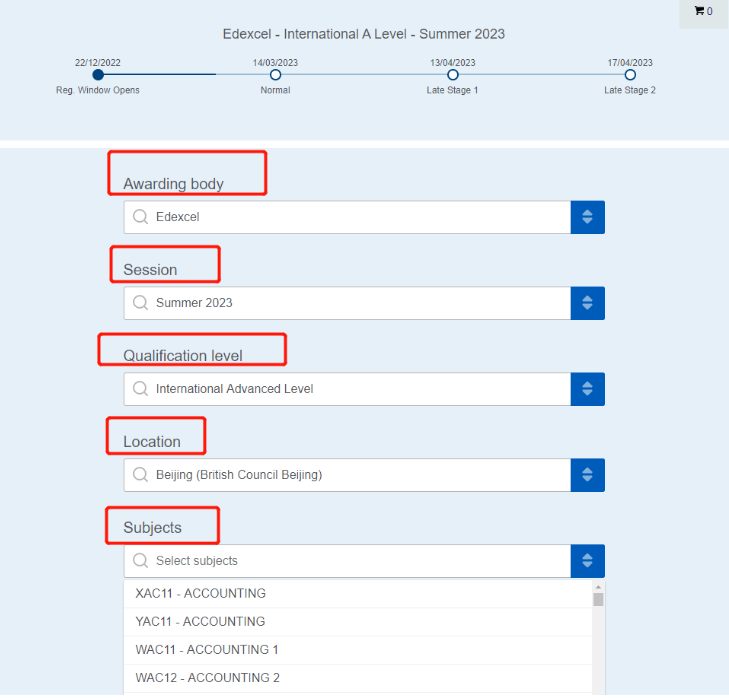Select WAC11 - ACCOUNTING 1 subject
This screenshot has width=729, height=700.
click(358, 650)
